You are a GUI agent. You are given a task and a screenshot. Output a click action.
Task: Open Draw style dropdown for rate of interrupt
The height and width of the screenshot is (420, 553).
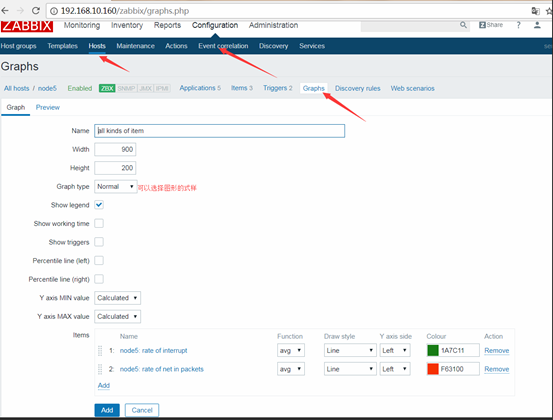click(x=350, y=351)
